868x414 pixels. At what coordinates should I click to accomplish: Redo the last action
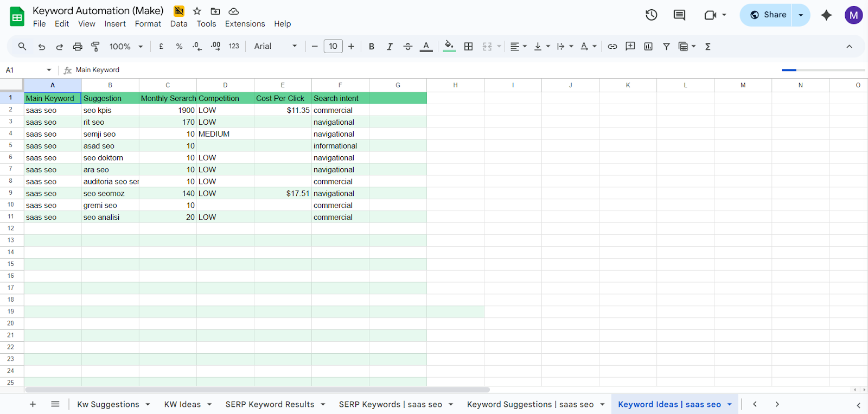[x=60, y=47]
